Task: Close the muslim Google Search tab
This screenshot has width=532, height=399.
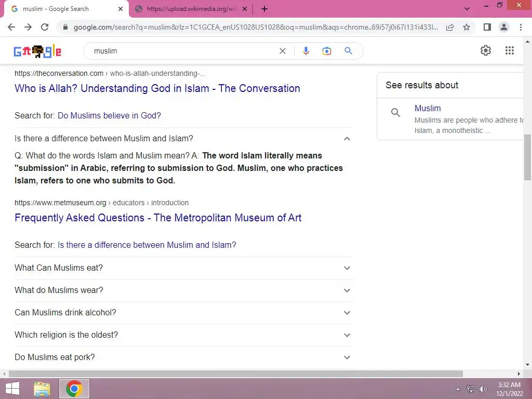Action: [121, 9]
